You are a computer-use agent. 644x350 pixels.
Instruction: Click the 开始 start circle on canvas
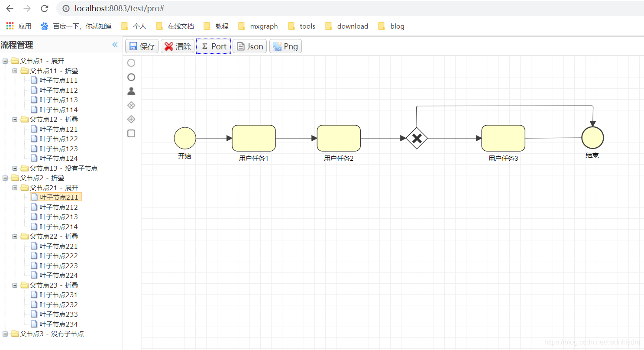[185, 138]
